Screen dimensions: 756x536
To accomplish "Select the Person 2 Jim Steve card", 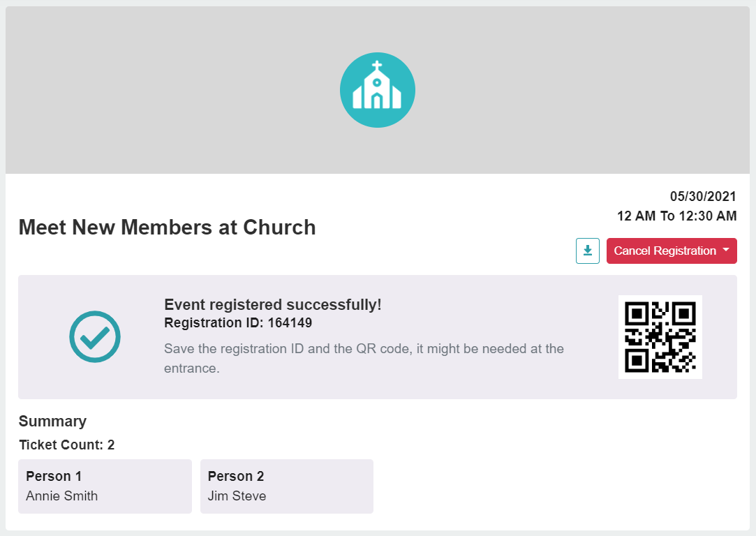I will pyautogui.click(x=287, y=486).
